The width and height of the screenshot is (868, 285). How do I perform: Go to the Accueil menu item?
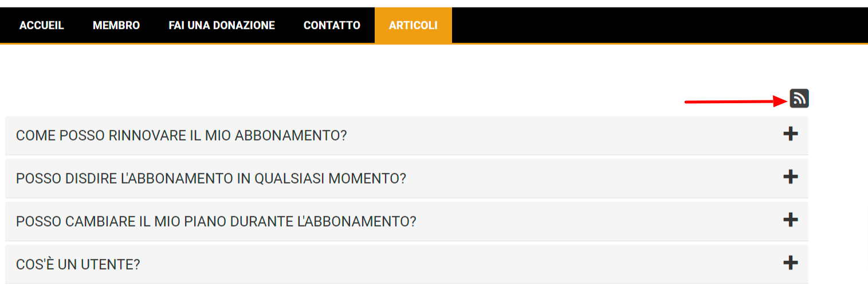coord(42,25)
